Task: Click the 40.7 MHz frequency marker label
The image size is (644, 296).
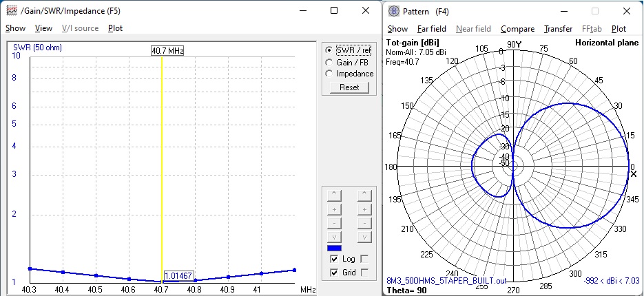Action: point(167,50)
